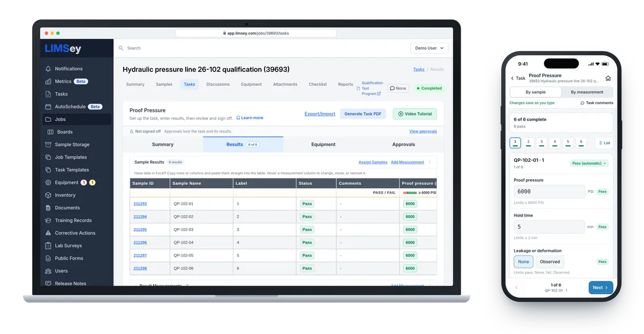Open Boards icon in sidebar
Viewport: 644px width, 334px height.
51,132
